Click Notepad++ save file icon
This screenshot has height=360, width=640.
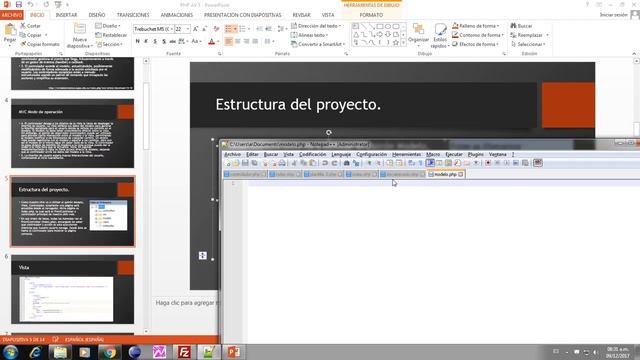[x=245, y=163]
